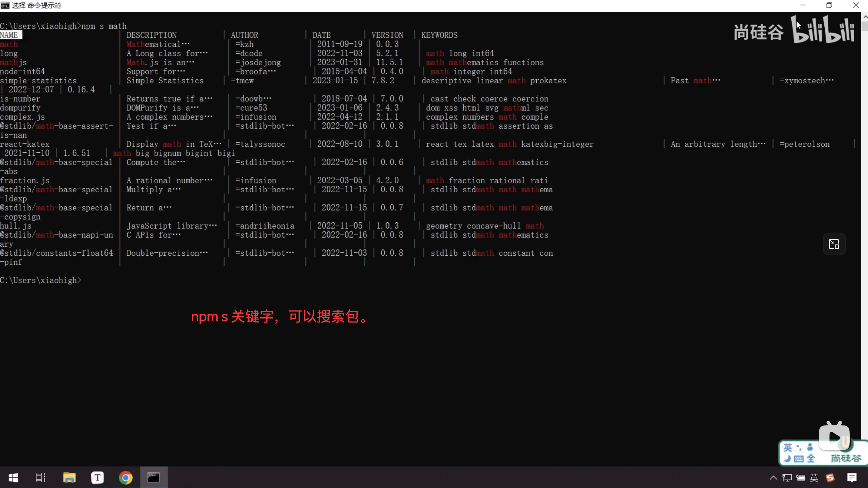The image size is (868, 488).
Task: Toggle Chinese/English mode on IME floating bar
Action: click(788, 447)
